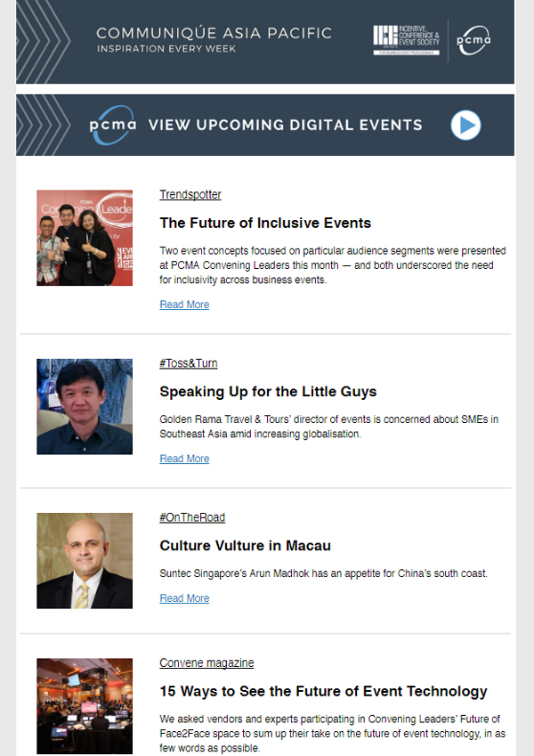This screenshot has width=534, height=756.
Task: Click the group photo thumbnail for Inclusive Events
Action: [85, 238]
